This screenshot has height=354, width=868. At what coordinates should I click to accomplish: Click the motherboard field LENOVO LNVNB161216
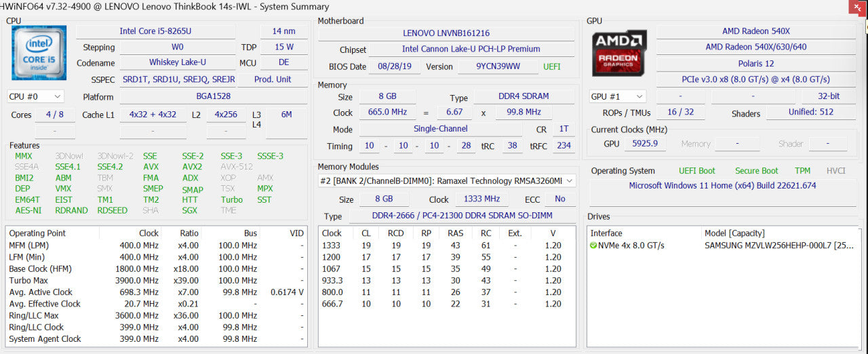click(446, 33)
